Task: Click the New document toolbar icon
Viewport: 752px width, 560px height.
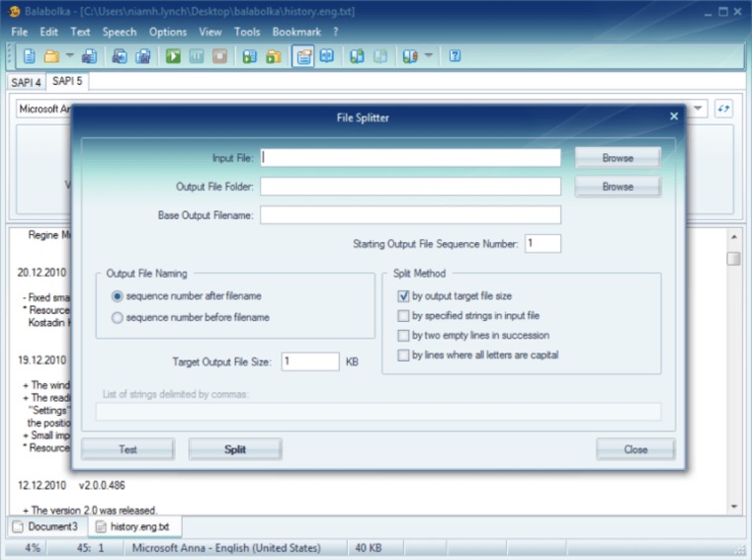Action: click(x=30, y=56)
